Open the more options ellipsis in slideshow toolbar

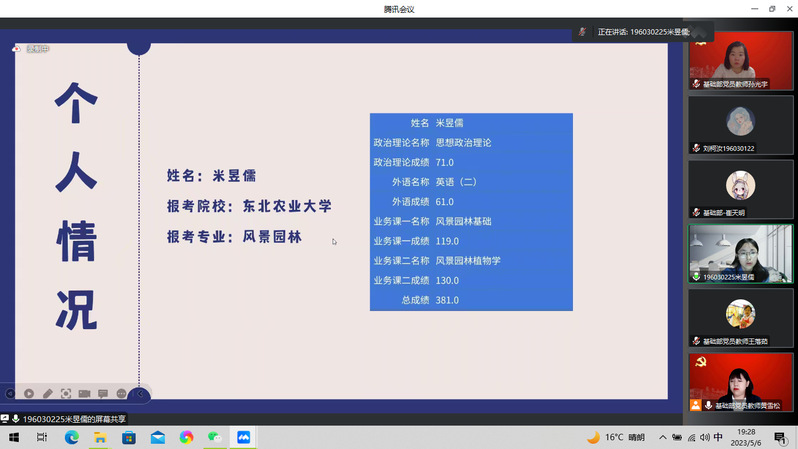pyautogui.click(x=121, y=394)
